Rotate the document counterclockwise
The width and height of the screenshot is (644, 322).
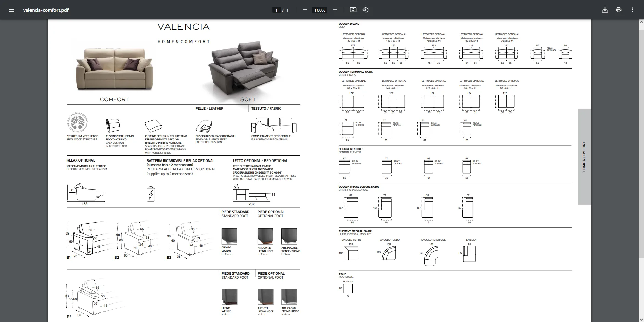tap(366, 10)
